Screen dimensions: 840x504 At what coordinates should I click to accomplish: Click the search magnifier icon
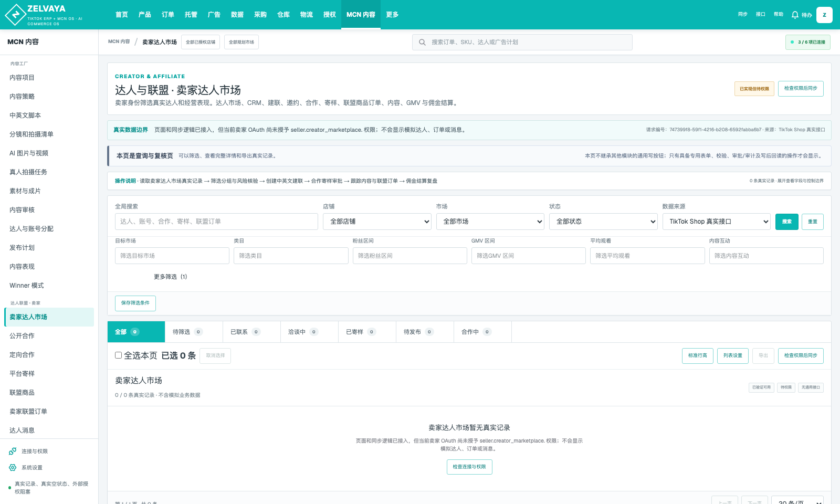click(422, 42)
